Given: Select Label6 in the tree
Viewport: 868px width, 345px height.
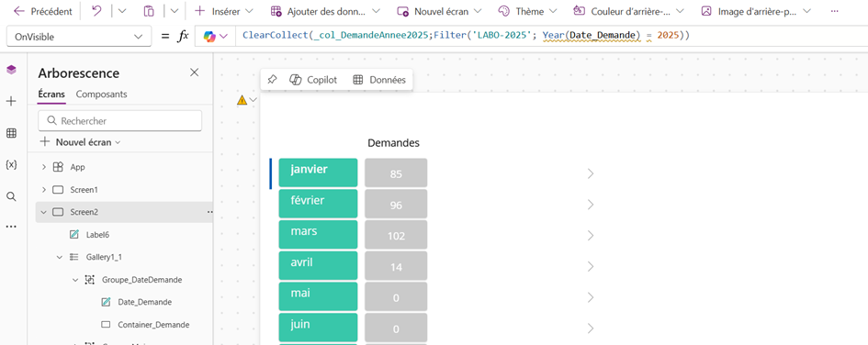Looking at the screenshot, I should [x=97, y=234].
